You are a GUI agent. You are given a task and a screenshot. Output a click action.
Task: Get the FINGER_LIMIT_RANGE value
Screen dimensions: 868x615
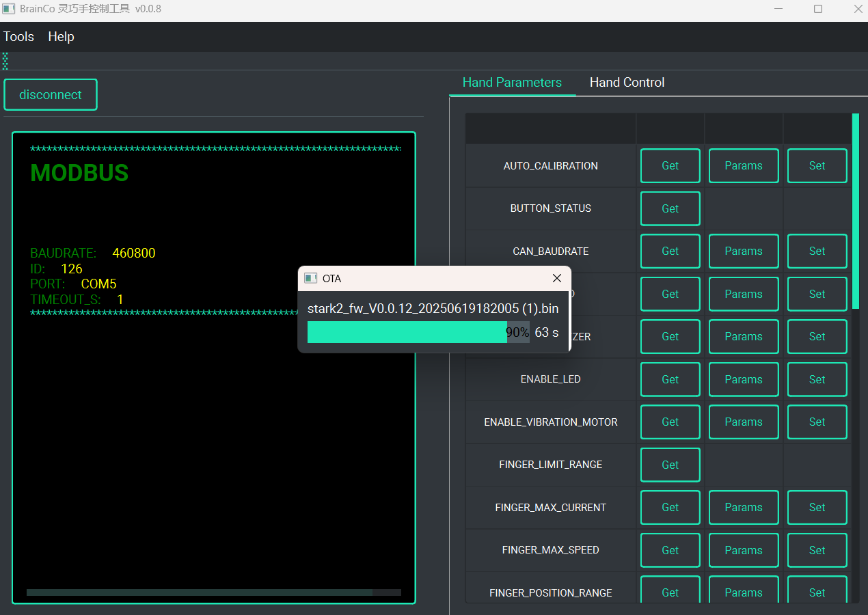(x=670, y=465)
